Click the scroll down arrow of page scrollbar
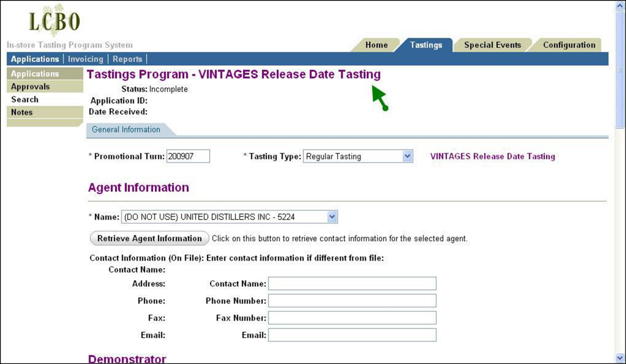 coord(621,358)
